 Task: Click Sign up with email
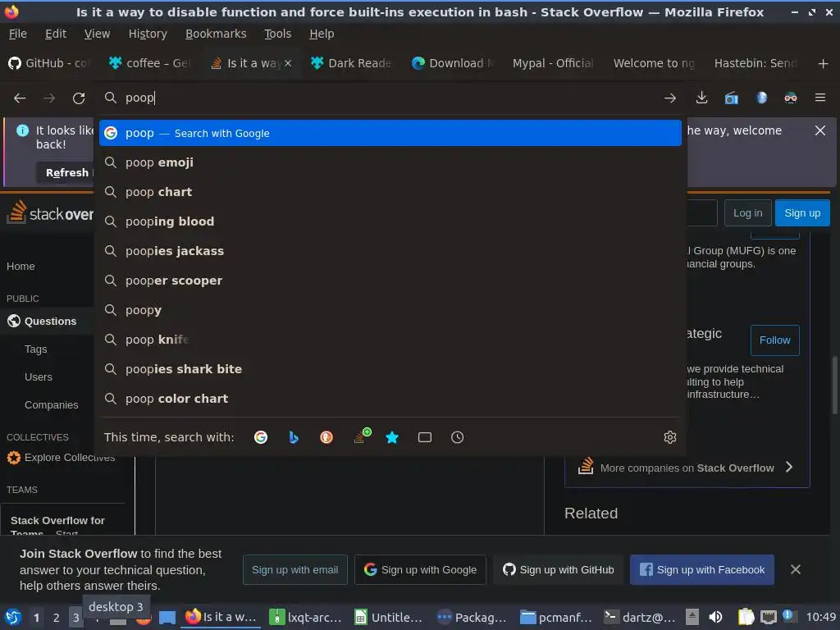click(x=295, y=569)
